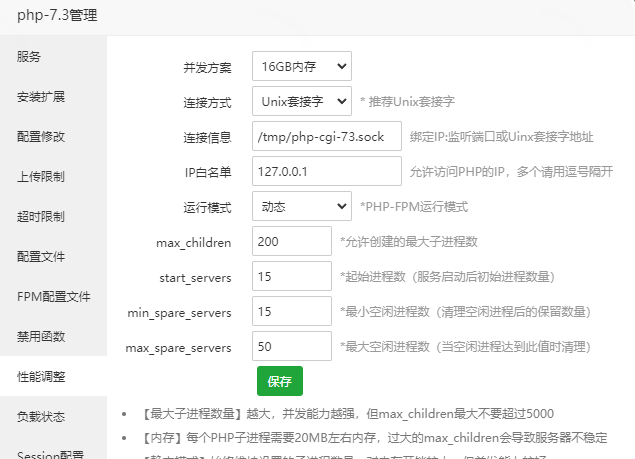The image size is (635, 459).
Task: Click the 连接信息 socket path field
Action: [327, 136]
